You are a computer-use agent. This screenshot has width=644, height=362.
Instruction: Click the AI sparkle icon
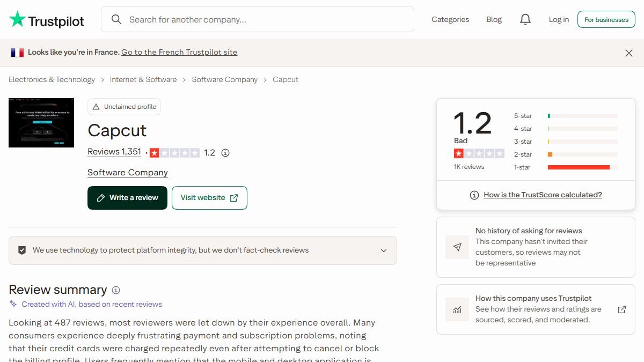(13, 304)
